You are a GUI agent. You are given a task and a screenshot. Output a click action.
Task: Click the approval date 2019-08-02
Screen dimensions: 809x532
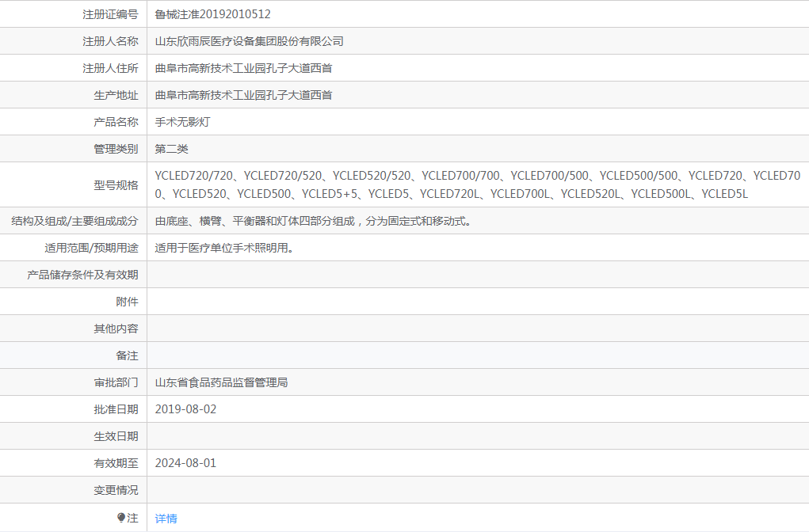pyautogui.click(x=185, y=409)
